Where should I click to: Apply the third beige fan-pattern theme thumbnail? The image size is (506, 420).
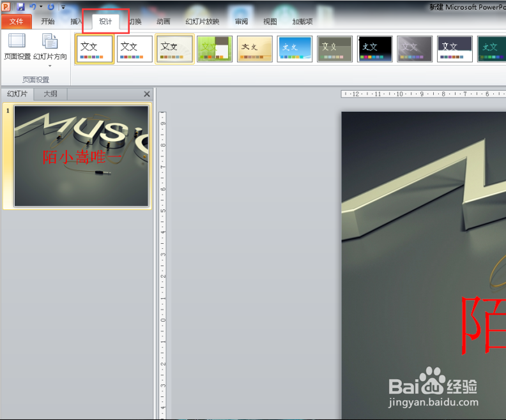(174, 49)
